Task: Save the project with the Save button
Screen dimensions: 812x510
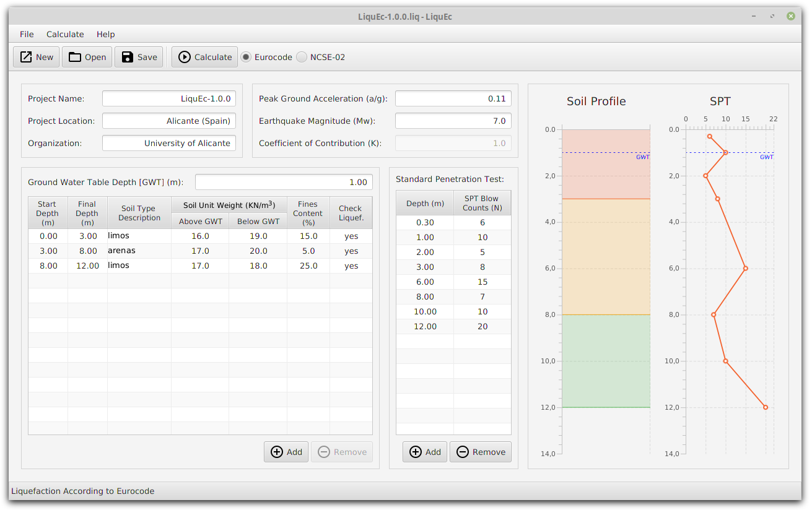Action: click(139, 57)
